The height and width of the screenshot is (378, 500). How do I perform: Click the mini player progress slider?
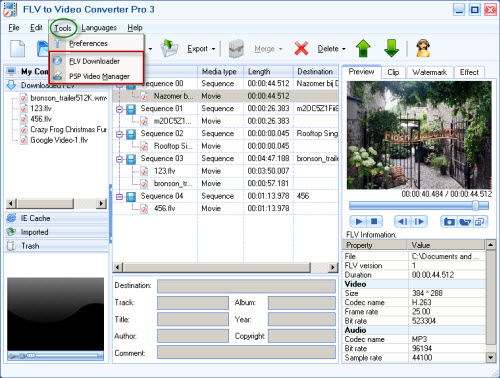(63, 356)
